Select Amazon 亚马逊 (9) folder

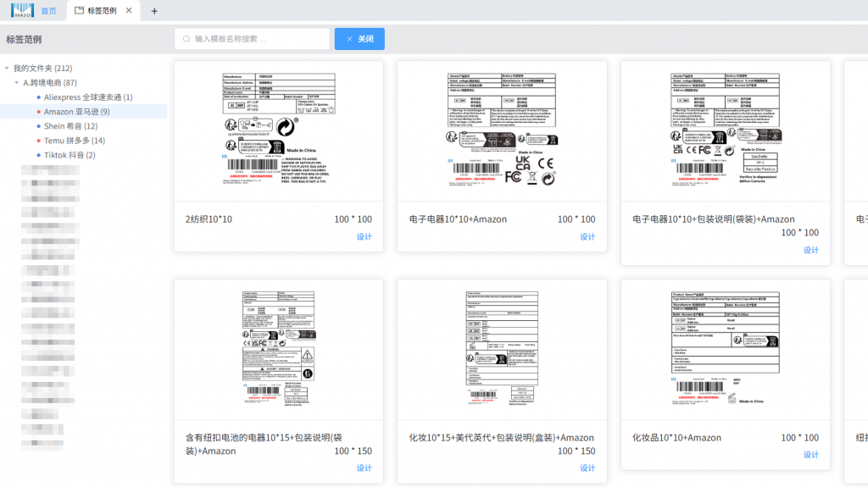click(77, 112)
